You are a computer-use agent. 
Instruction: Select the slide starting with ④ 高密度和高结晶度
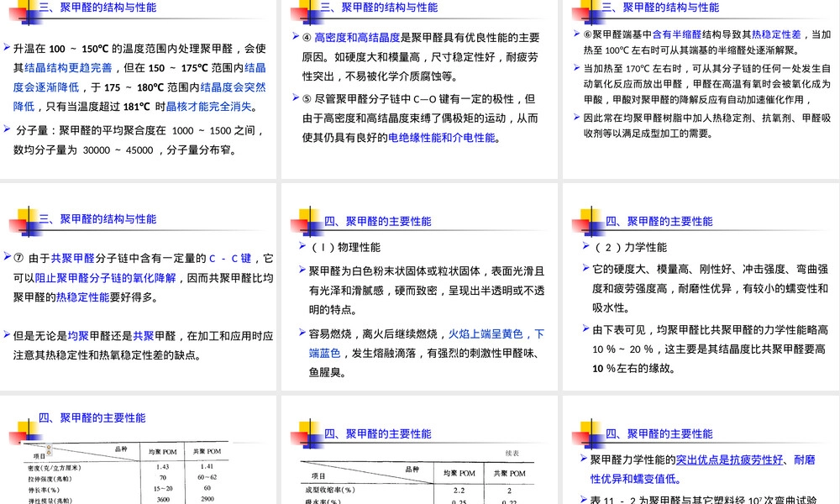click(x=419, y=89)
